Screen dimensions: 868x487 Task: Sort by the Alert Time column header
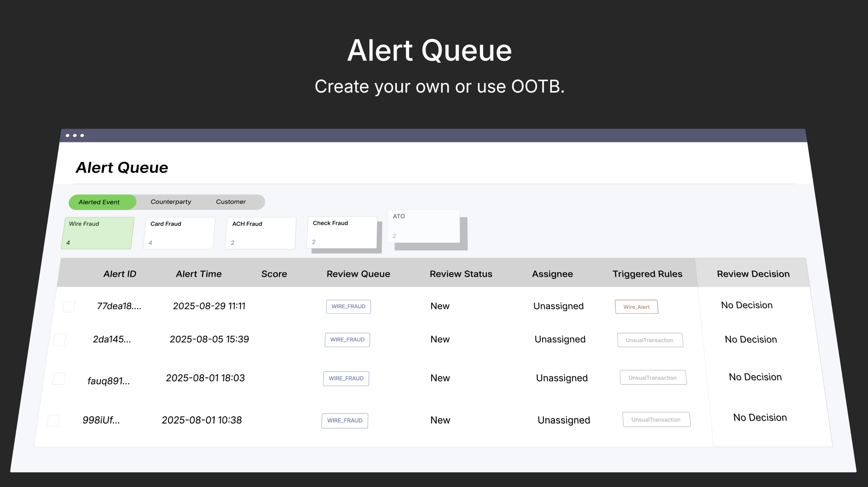(199, 274)
